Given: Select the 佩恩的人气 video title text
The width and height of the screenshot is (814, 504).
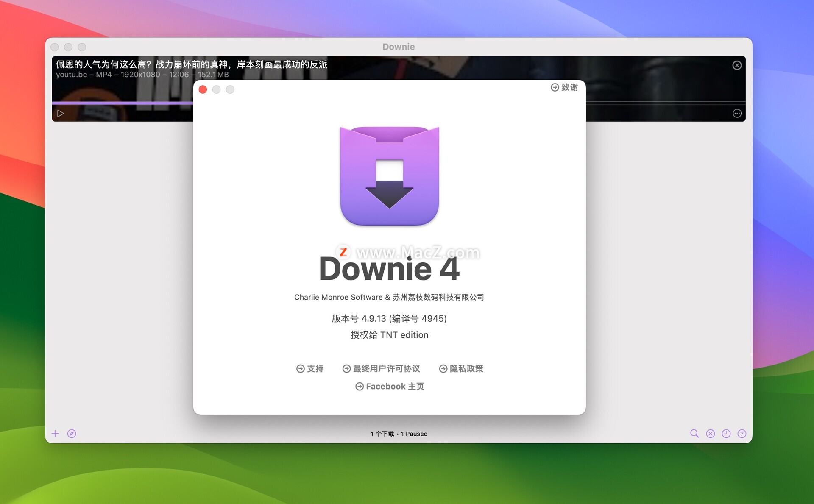Looking at the screenshot, I should coord(192,64).
